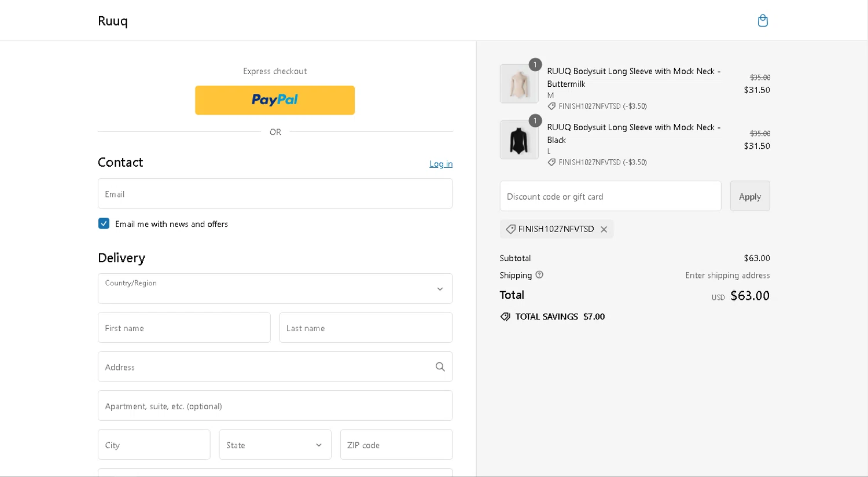This screenshot has height=477, width=868.
Task: Click the Total Savings tag icon
Action: click(x=505, y=317)
